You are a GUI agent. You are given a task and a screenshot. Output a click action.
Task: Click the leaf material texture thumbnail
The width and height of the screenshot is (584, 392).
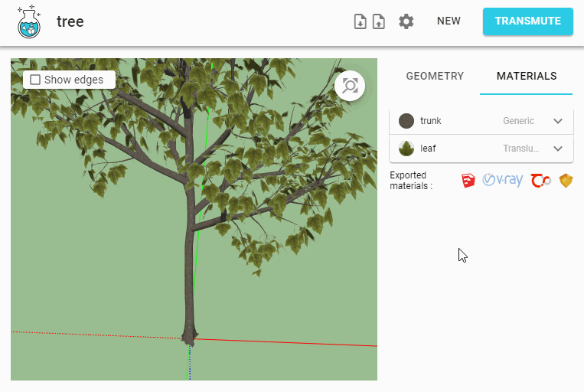[x=406, y=149]
